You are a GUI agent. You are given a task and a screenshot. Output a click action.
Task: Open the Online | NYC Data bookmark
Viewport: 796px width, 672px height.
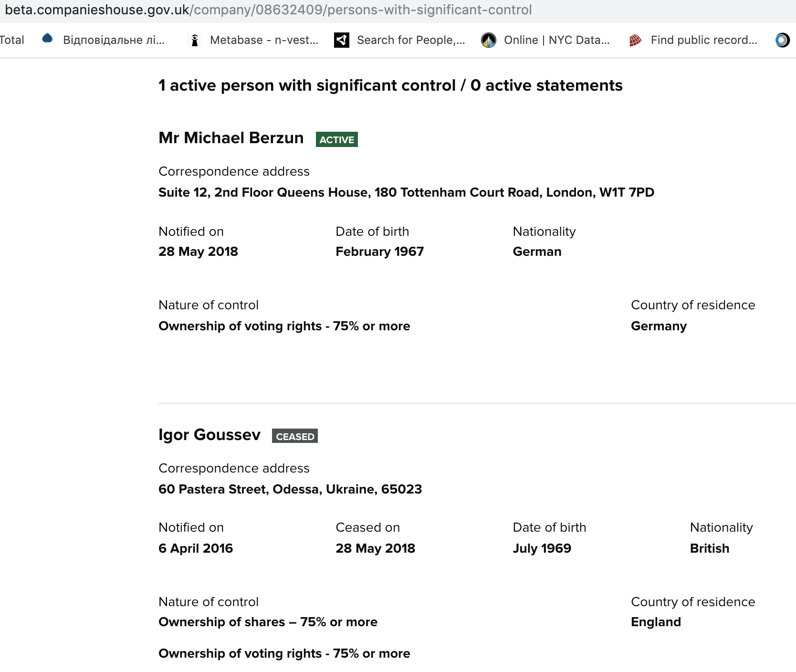(556, 40)
